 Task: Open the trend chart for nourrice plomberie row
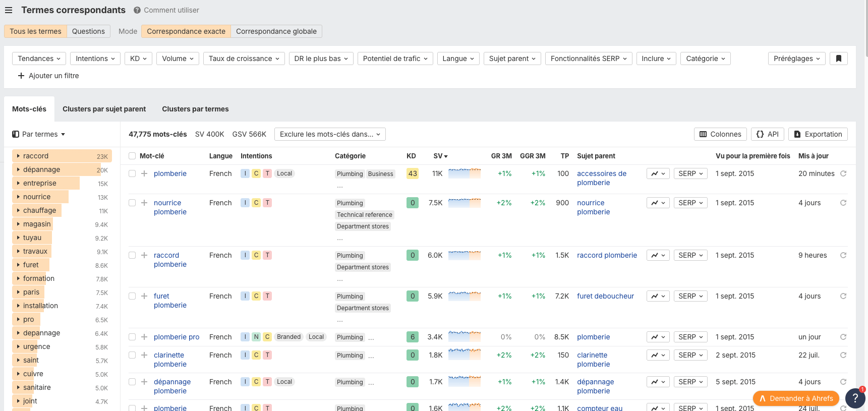pyautogui.click(x=658, y=203)
